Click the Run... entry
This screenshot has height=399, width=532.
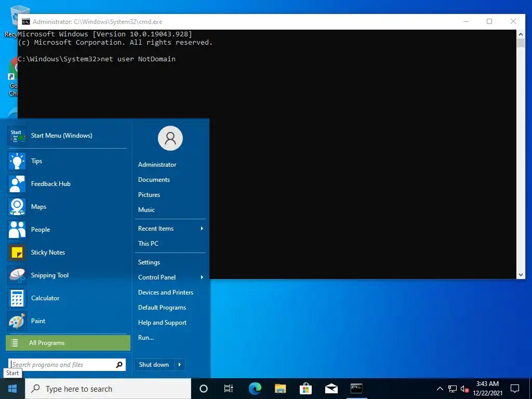click(146, 338)
